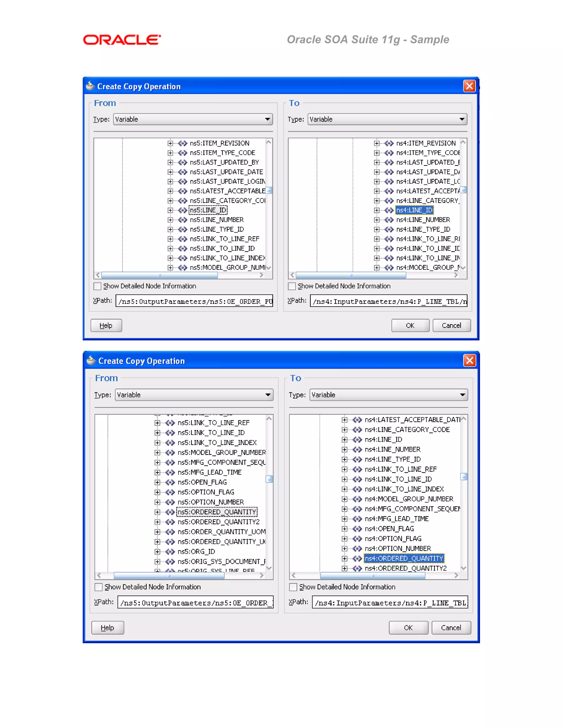Select ns4:LINE_ID row in bottom To tree

(x=383, y=440)
